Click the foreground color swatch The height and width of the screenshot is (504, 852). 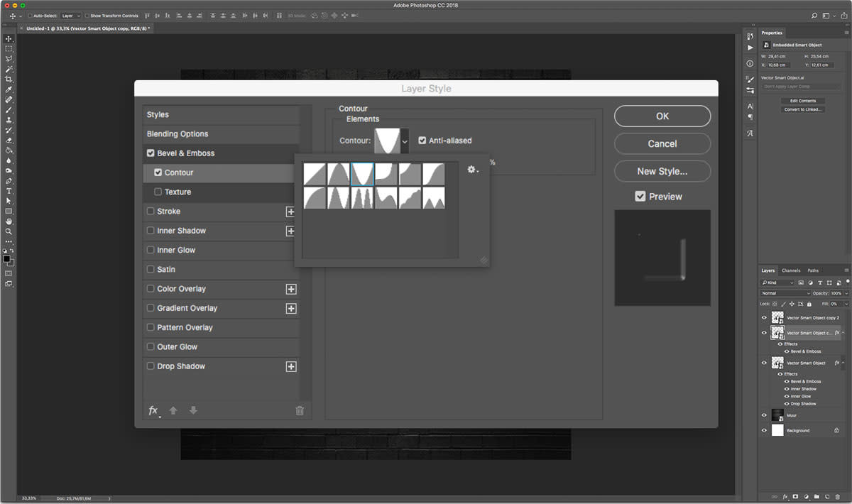tap(7, 258)
